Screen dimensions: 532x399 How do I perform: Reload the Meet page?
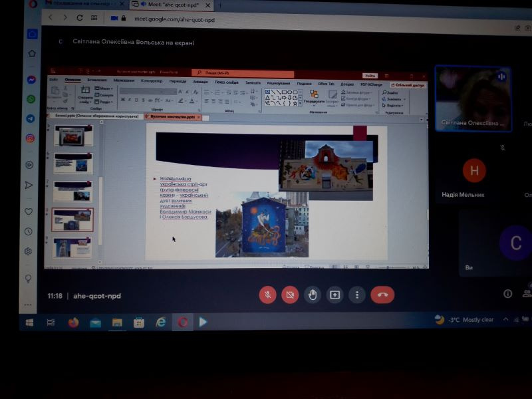(80, 18)
